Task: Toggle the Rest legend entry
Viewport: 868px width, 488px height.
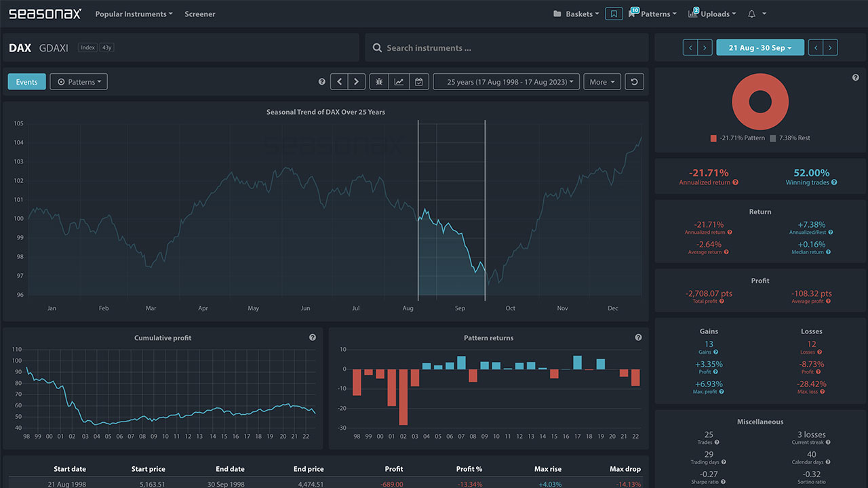Action: tap(789, 138)
